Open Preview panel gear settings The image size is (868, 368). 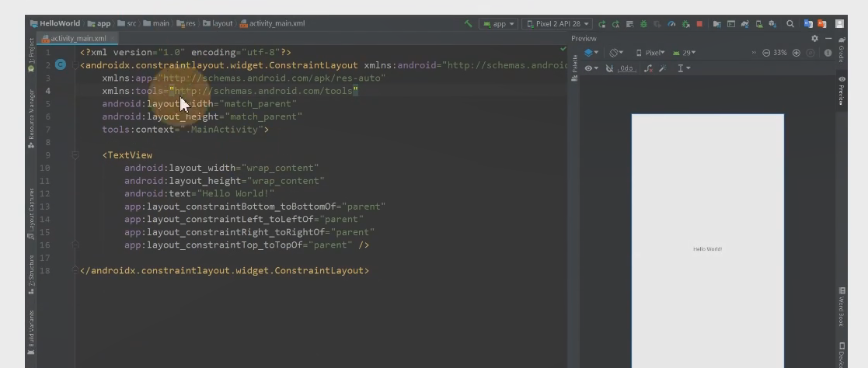tap(814, 38)
